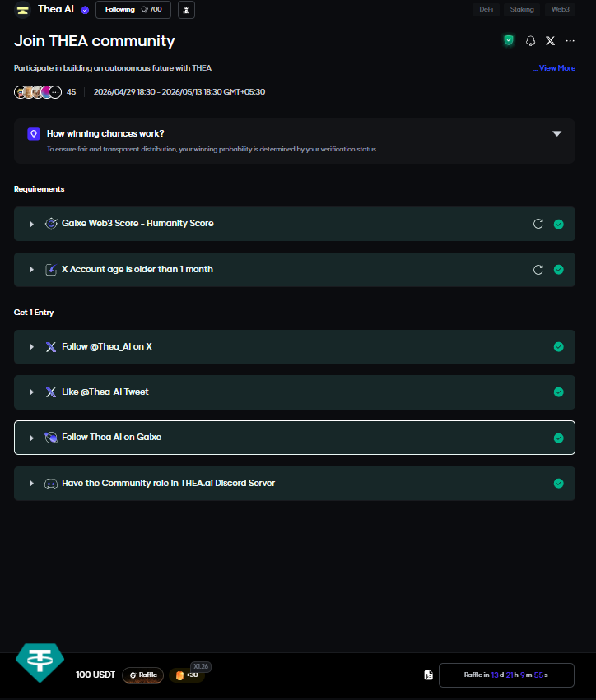Open the leaderboard icon beside Following
The width and height of the screenshot is (596, 700).
[186, 10]
